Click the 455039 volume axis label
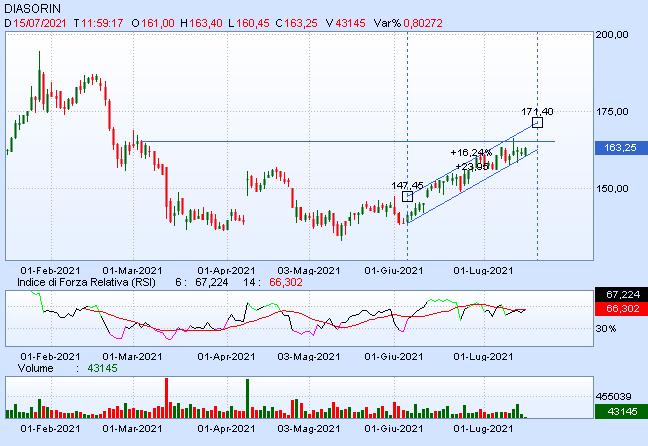The width and height of the screenshot is (648, 446). click(x=613, y=397)
